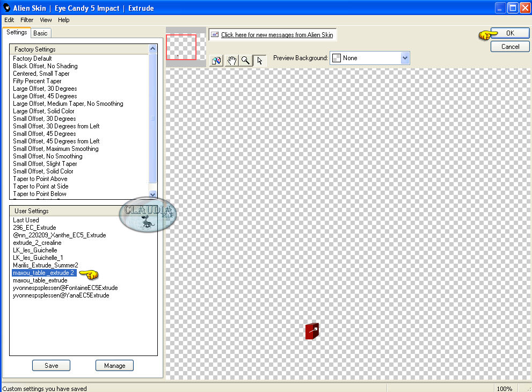The height and width of the screenshot is (392, 532).
Task: Click the message envelope icon
Action: tap(214, 34)
